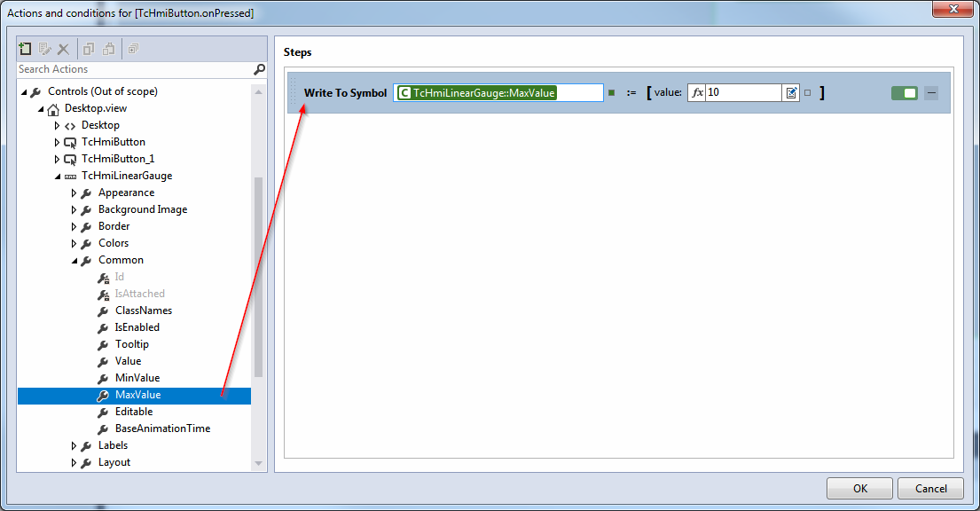
Task: Select the MinValue property
Action: click(x=137, y=378)
